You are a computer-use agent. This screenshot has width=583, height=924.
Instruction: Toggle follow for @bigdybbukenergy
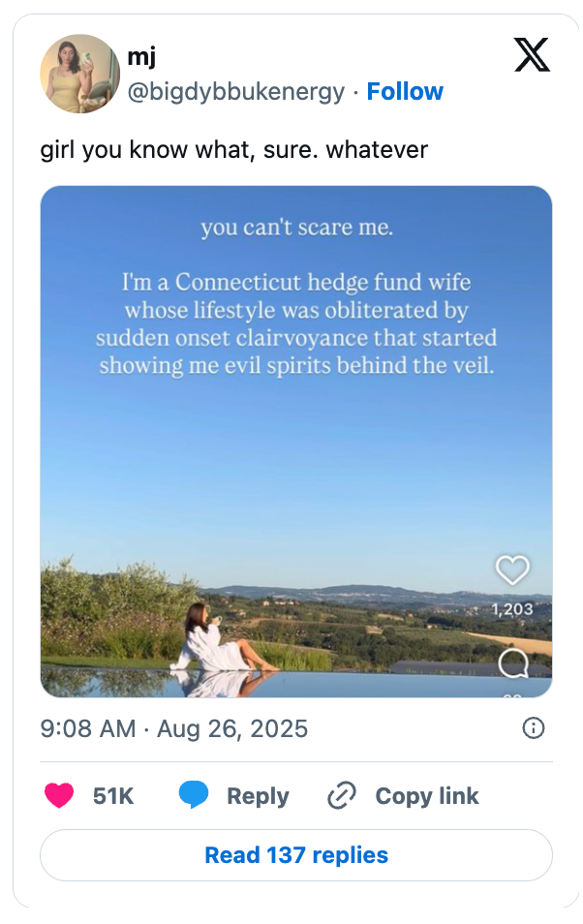tap(406, 91)
